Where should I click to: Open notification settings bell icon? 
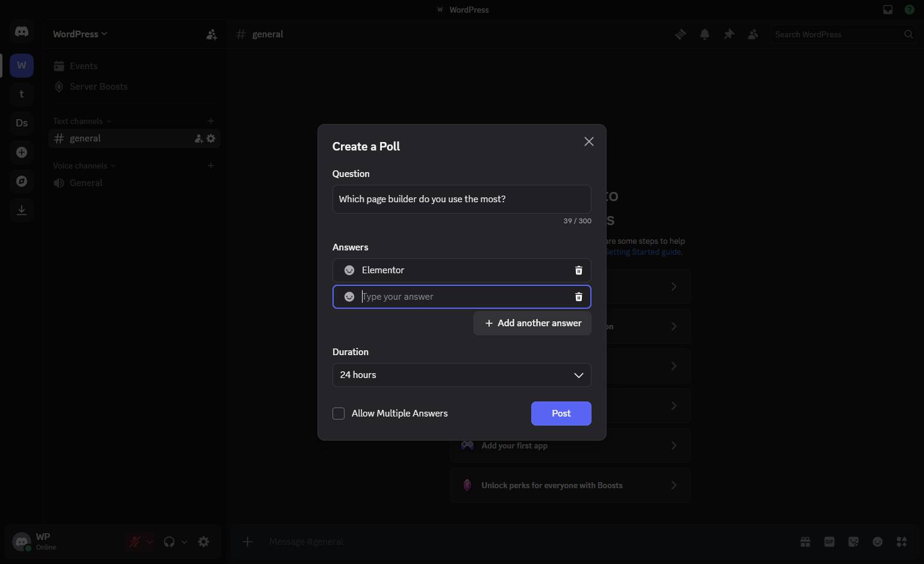pos(705,34)
